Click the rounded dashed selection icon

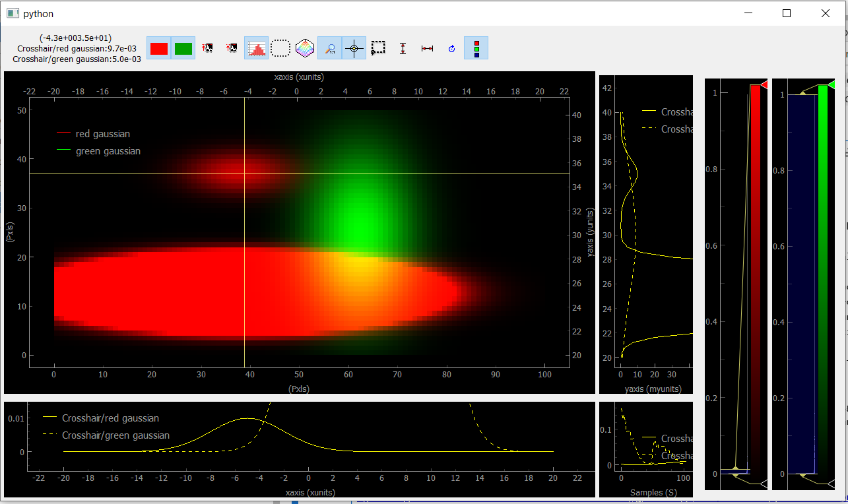click(x=280, y=48)
